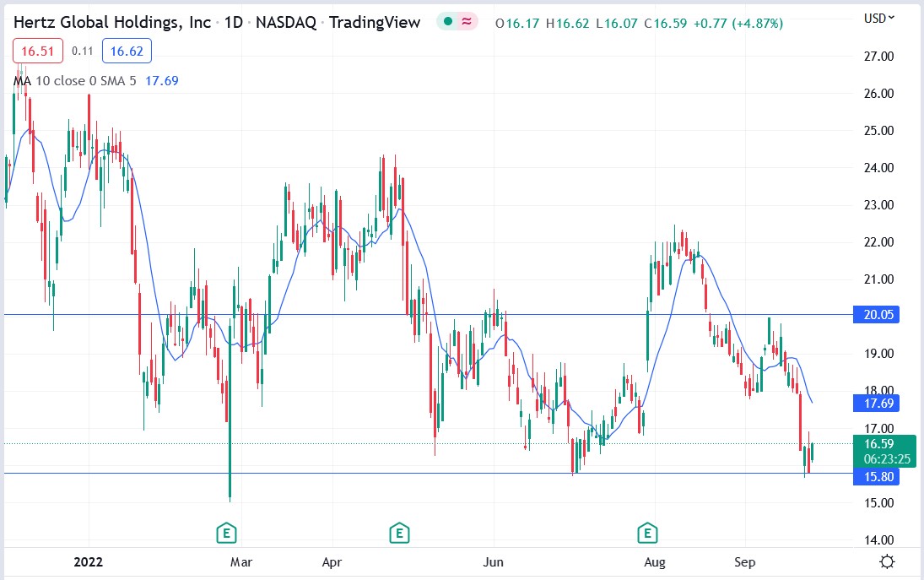924x580 pixels.
Task: Select the 15.80 horizontal line price label
Action: pyautogui.click(x=876, y=477)
